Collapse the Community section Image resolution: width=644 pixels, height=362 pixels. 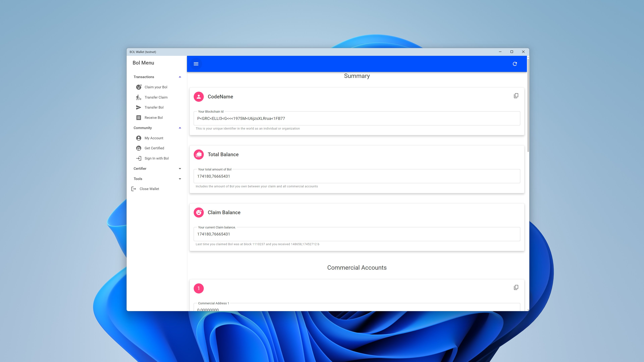point(180,128)
